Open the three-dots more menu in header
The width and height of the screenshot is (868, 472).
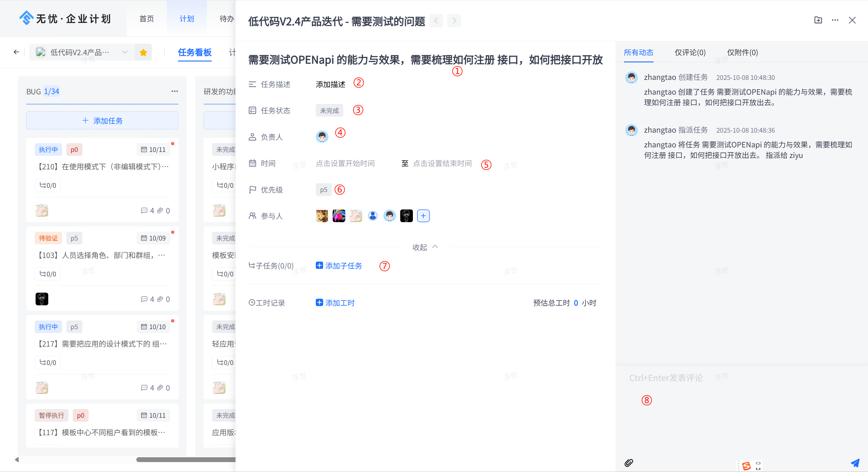[835, 20]
